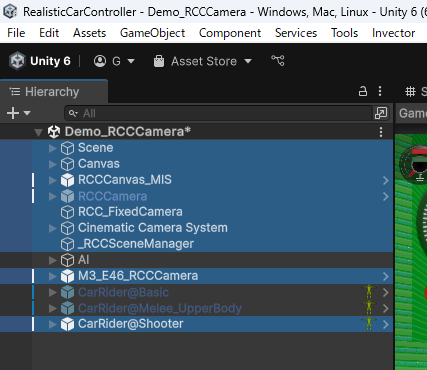Click the Cinematic Camera System cube icon
Screen dimensions: 427x370
coord(67,228)
